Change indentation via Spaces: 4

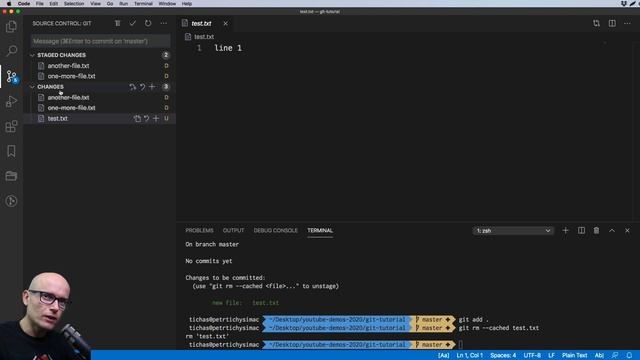point(503,356)
